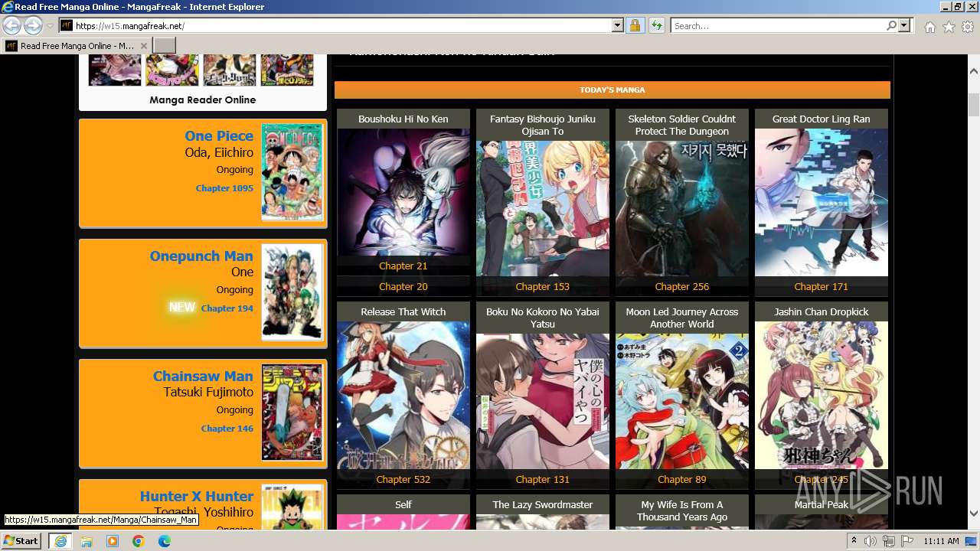Click the Onepunch Man cover thumbnail

[292, 292]
